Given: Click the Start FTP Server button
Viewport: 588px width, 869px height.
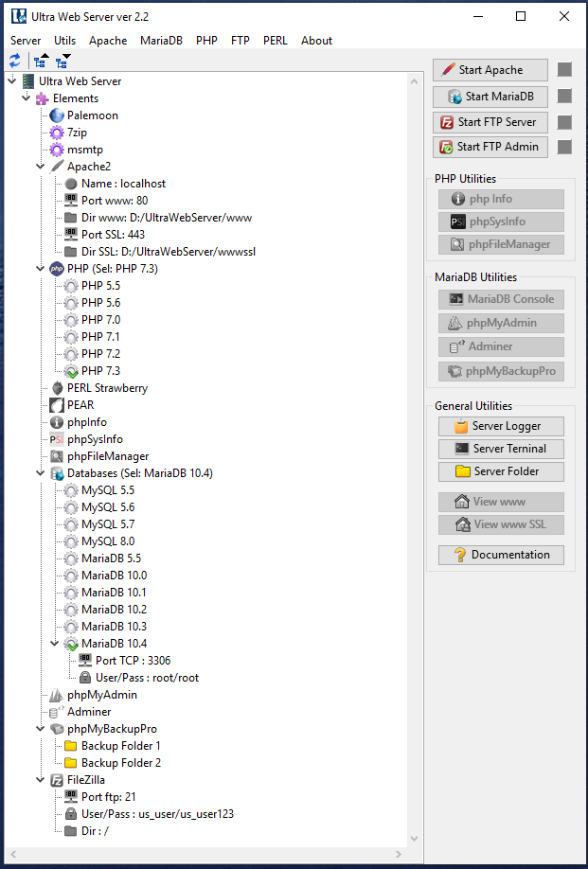Looking at the screenshot, I should coord(490,122).
